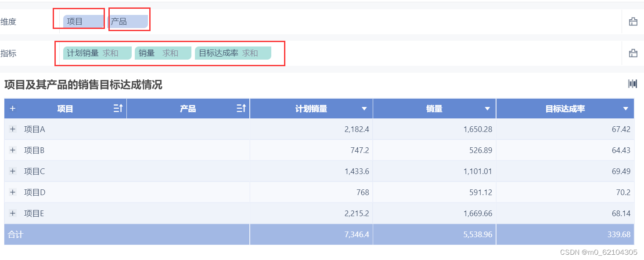Click the chart options icon beside the title
This screenshot has height=260, width=644.
(x=633, y=84)
